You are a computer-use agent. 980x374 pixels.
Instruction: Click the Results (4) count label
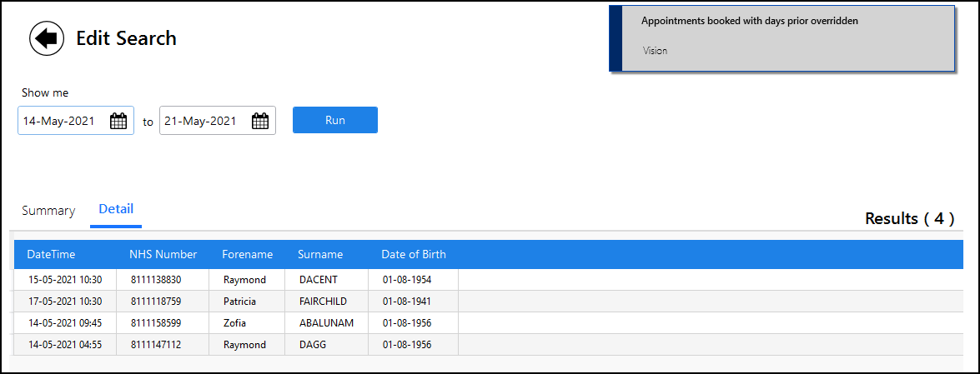click(x=909, y=219)
